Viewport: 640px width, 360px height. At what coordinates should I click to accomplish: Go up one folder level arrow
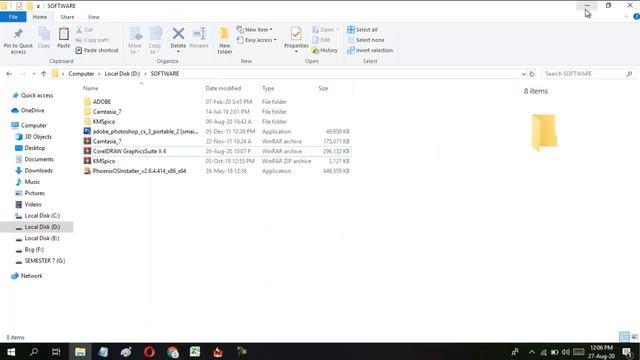44,74
